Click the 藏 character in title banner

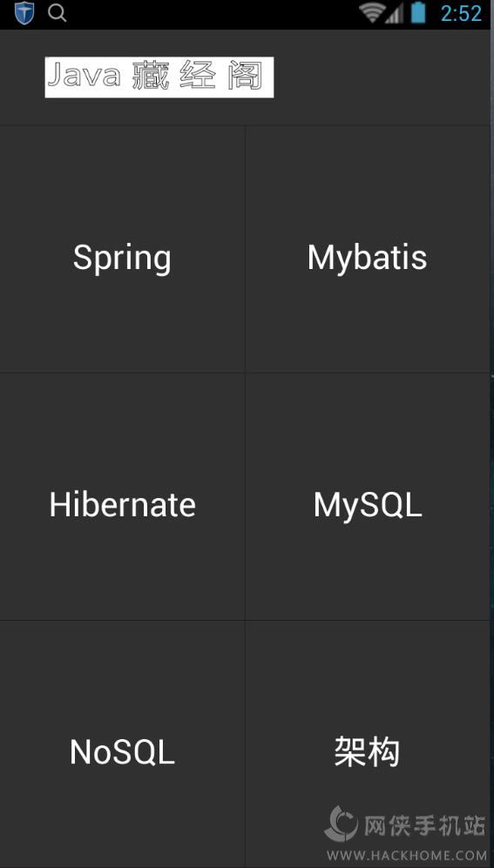151,75
